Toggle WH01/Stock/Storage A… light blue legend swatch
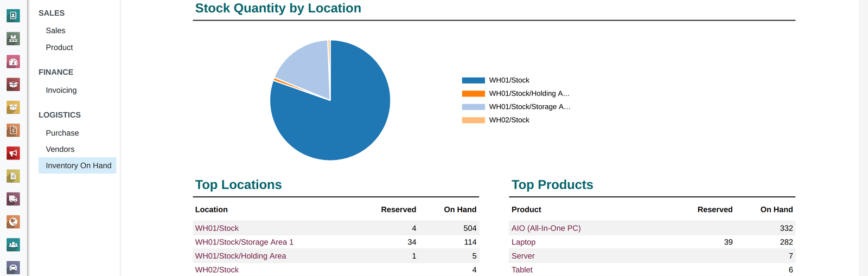 coord(473,107)
